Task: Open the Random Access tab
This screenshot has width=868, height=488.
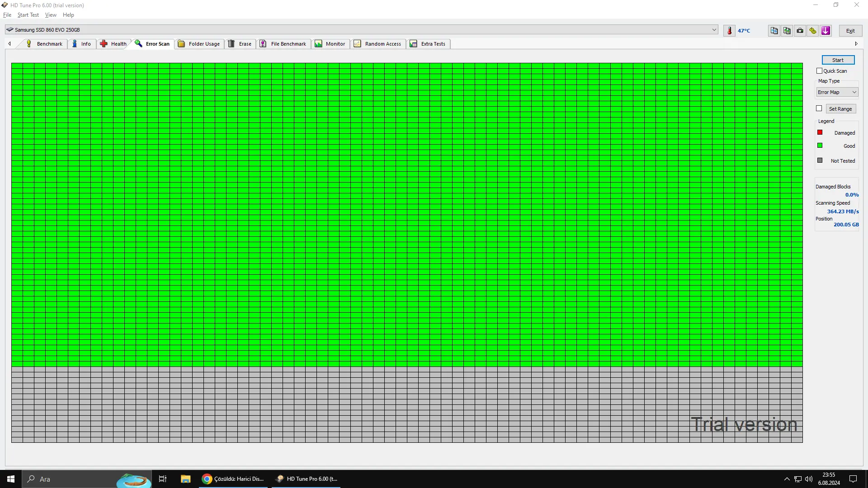Action: 377,44
